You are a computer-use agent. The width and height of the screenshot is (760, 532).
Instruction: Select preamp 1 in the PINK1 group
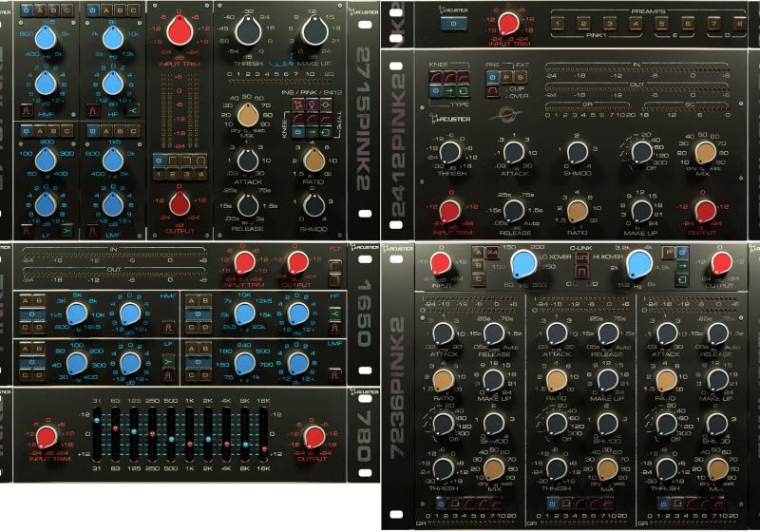pos(558,23)
